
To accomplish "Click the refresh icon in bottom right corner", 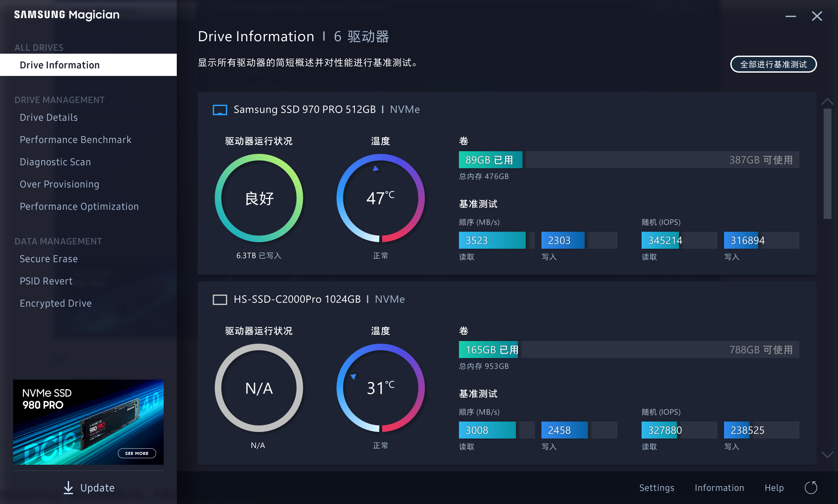I will (812, 487).
